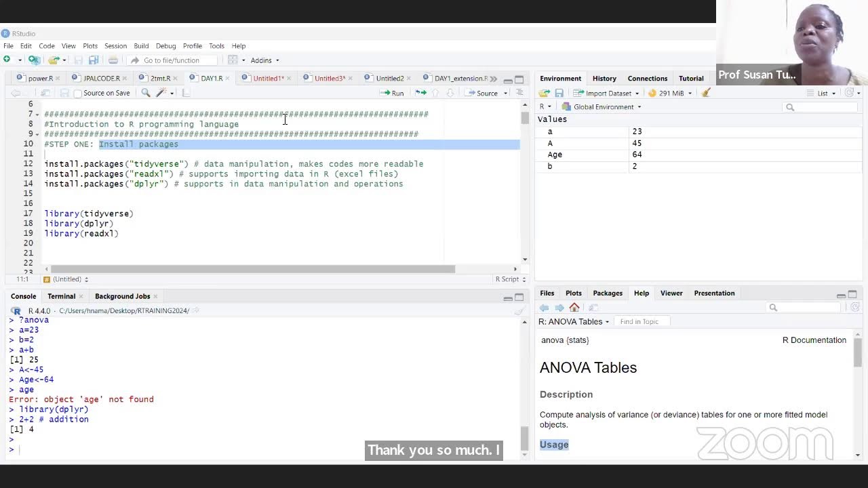Click the Help pane Home icon

pos(574,308)
